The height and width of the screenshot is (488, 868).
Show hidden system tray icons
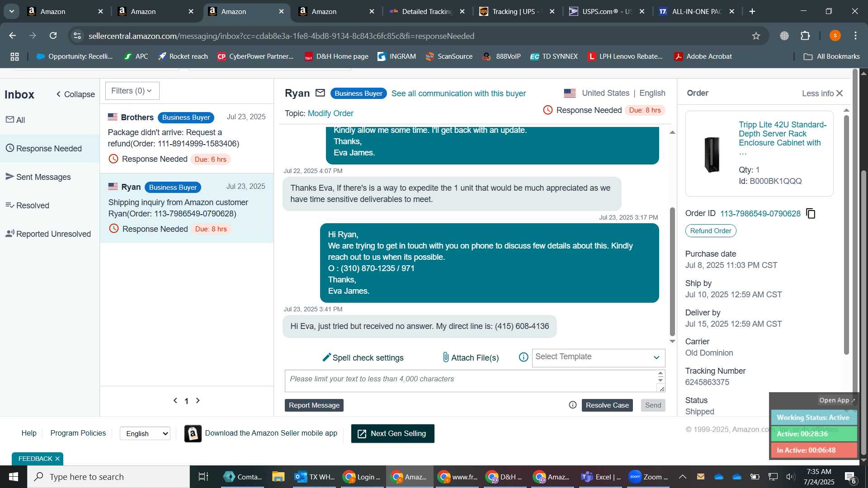pos(683,477)
